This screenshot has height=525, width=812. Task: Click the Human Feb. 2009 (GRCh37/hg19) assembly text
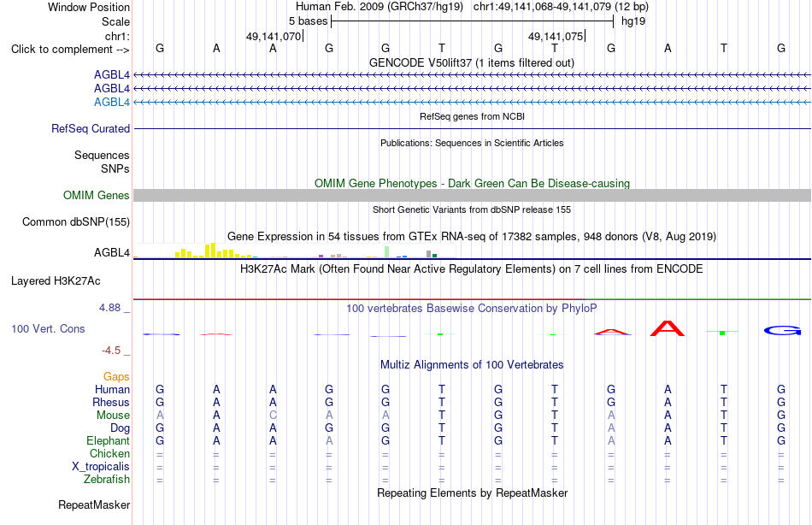(379, 7)
